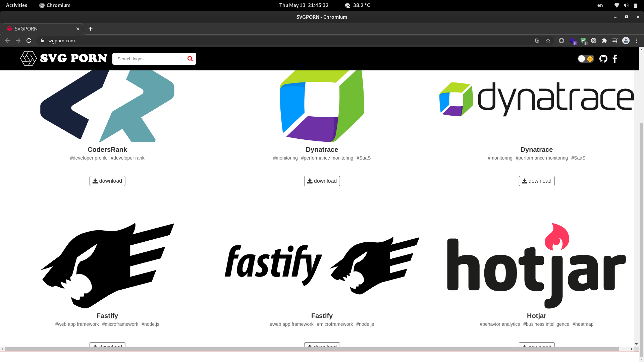644x362 pixels.
Task: Open the GitHub icon link
Action: 603,59
